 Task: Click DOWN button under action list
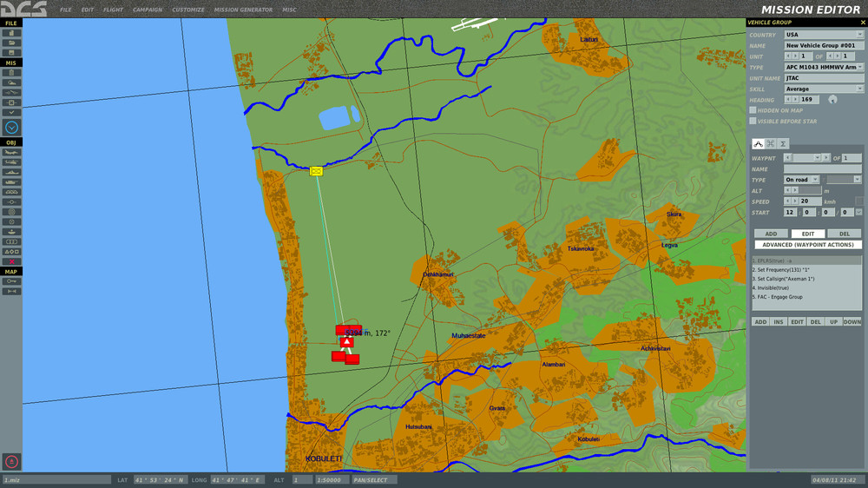(x=852, y=322)
